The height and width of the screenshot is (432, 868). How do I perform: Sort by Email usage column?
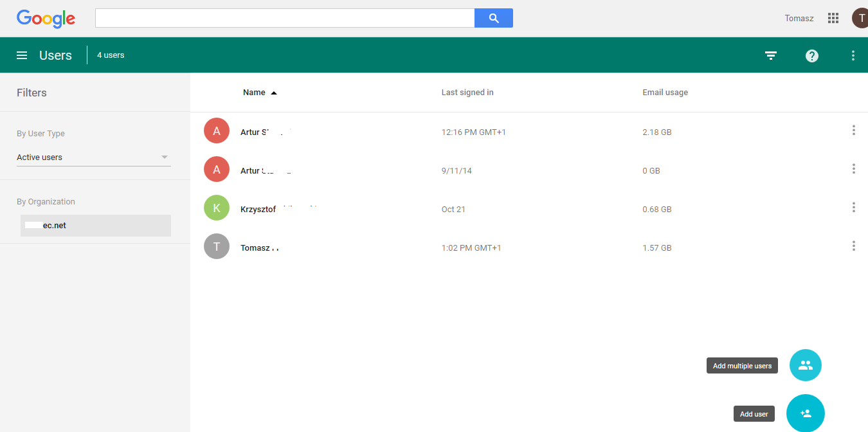pyautogui.click(x=665, y=93)
